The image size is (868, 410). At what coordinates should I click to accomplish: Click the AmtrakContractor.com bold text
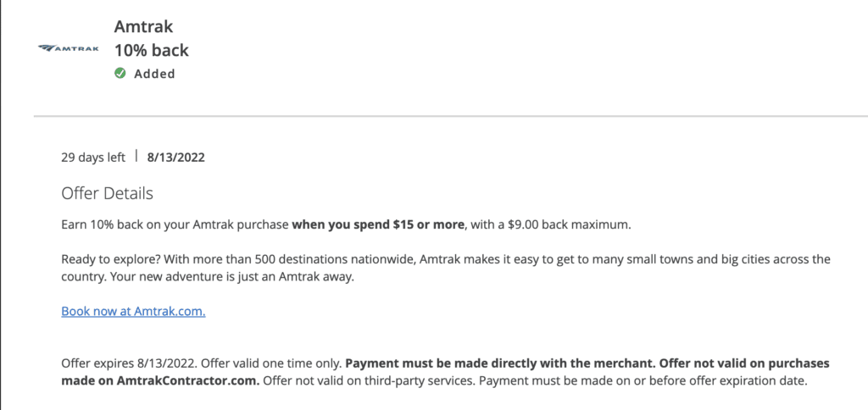(x=186, y=381)
